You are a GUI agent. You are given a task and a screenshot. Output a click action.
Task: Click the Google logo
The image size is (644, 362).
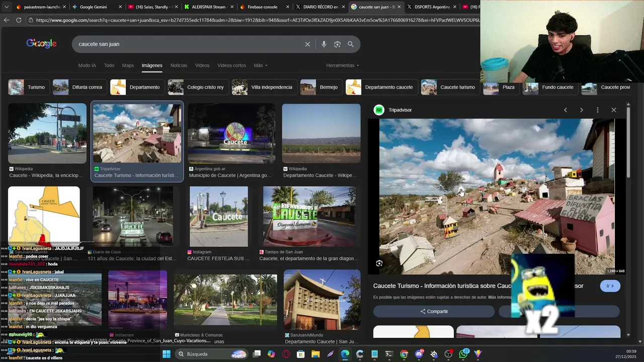pos(41,44)
